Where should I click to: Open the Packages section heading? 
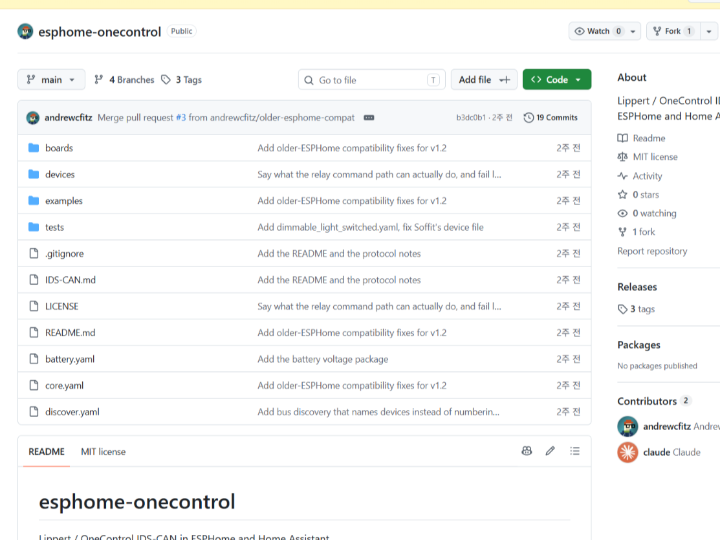tap(639, 345)
